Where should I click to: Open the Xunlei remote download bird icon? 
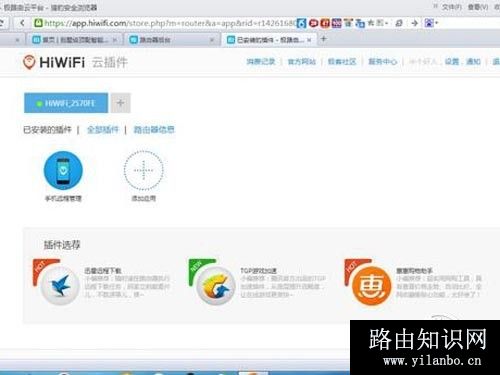(x=60, y=286)
